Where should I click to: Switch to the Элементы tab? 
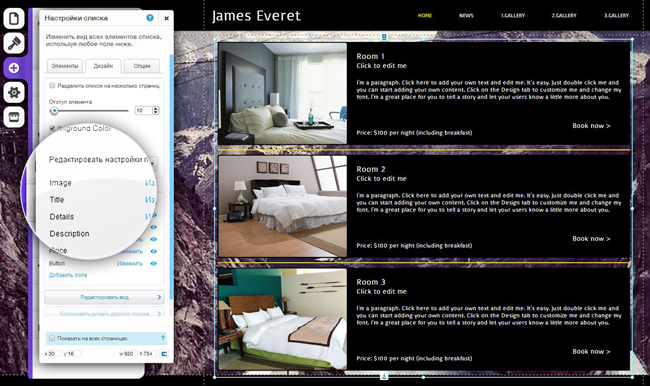[x=65, y=66]
